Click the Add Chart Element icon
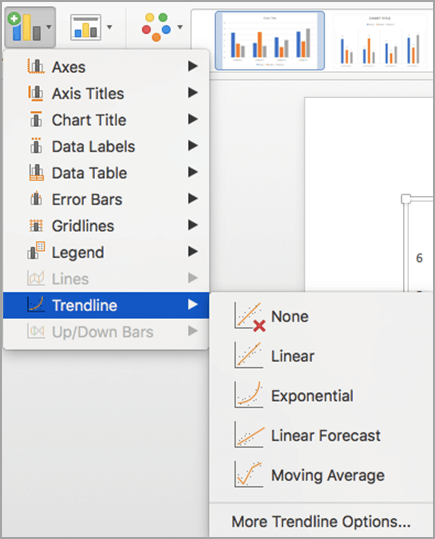 (x=25, y=27)
